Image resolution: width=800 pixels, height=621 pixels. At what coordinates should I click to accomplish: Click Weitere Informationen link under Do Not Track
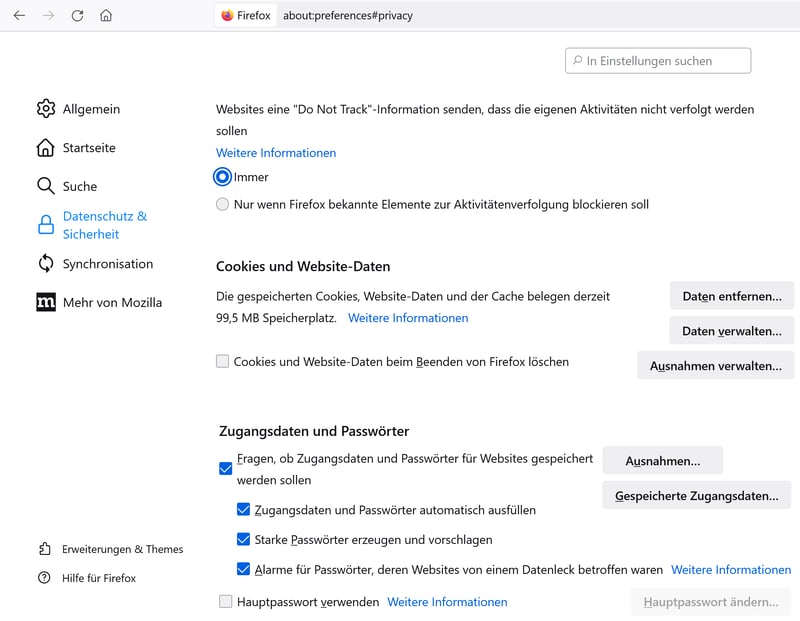pos(276,153)
